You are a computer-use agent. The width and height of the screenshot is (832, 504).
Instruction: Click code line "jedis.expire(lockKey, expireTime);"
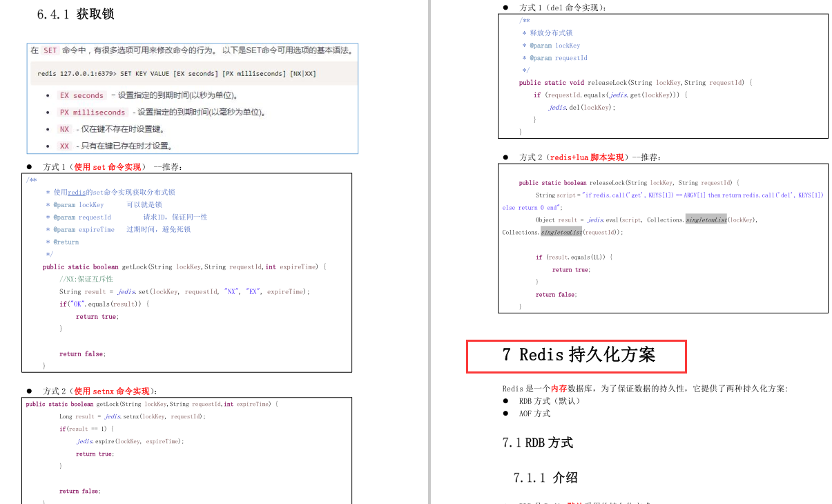pos(130,441)
